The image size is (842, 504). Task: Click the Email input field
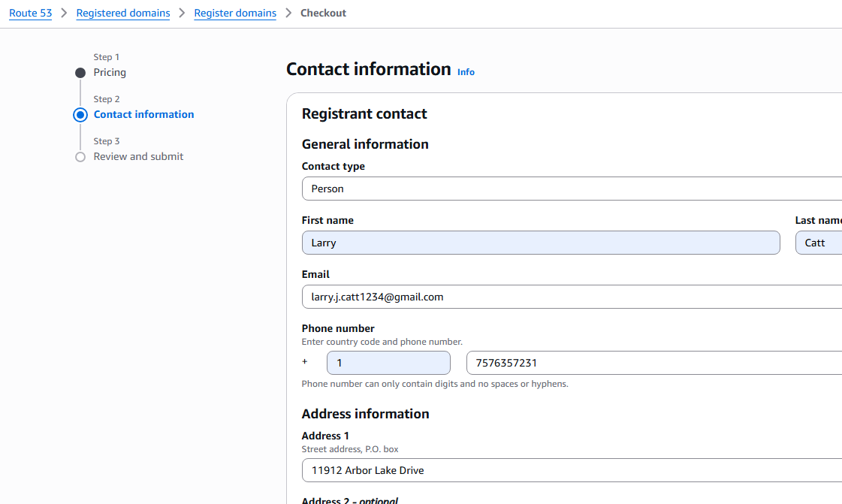572,297
